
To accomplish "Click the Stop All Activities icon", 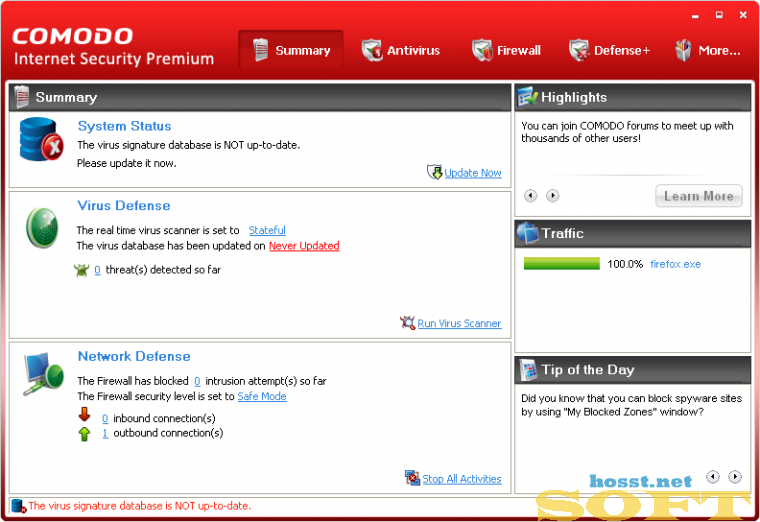I will pos(412,478).
